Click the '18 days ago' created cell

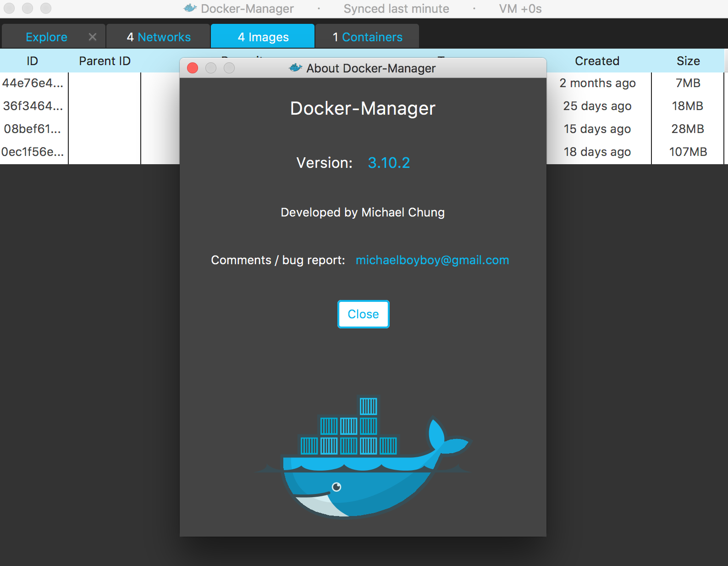point(597,152)
